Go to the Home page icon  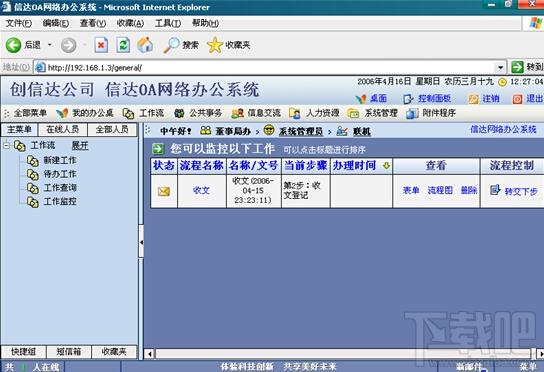tap(145, 45)
